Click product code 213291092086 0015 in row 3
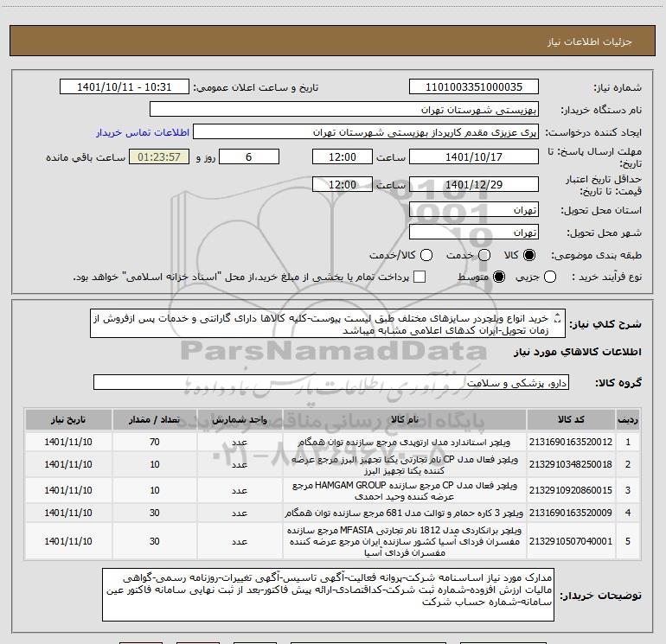Viewport: 666px width, 644px height. click(571, 490)
